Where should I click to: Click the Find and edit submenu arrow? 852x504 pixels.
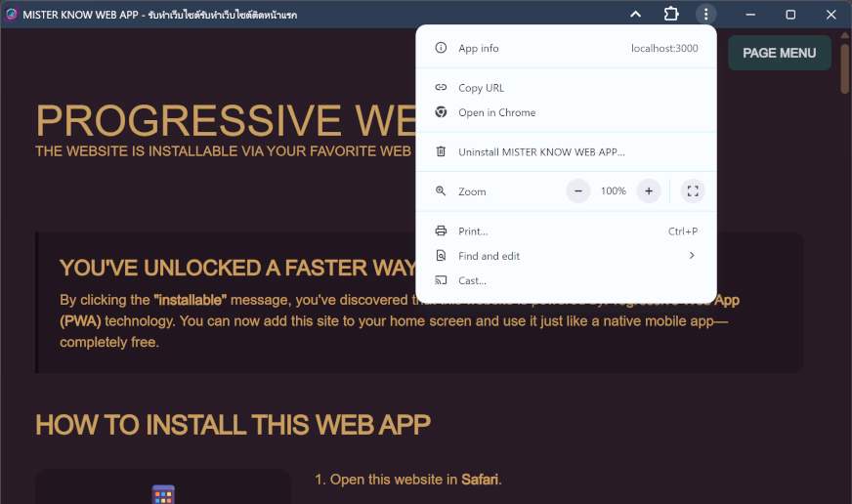[x=692, y=255]
